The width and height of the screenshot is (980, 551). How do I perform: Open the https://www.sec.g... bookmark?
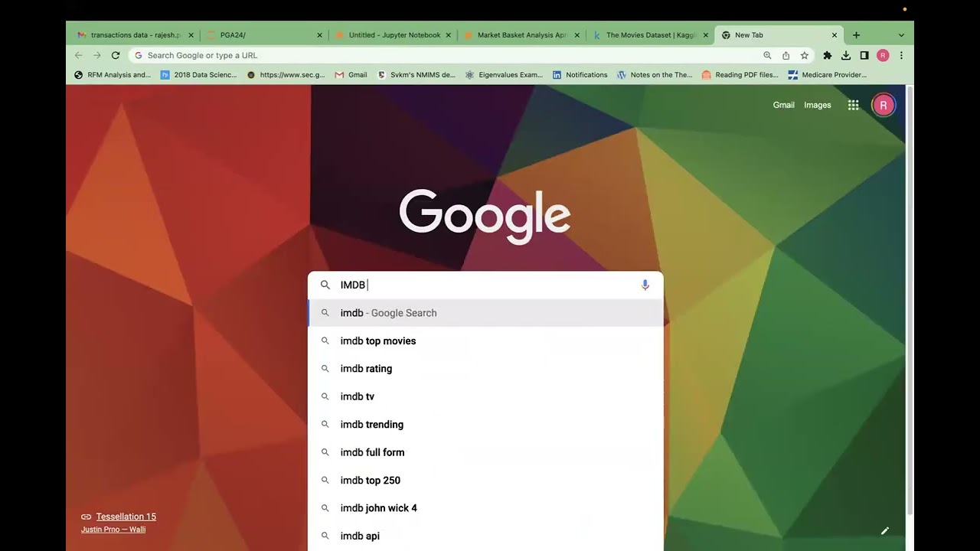(286, 75)
